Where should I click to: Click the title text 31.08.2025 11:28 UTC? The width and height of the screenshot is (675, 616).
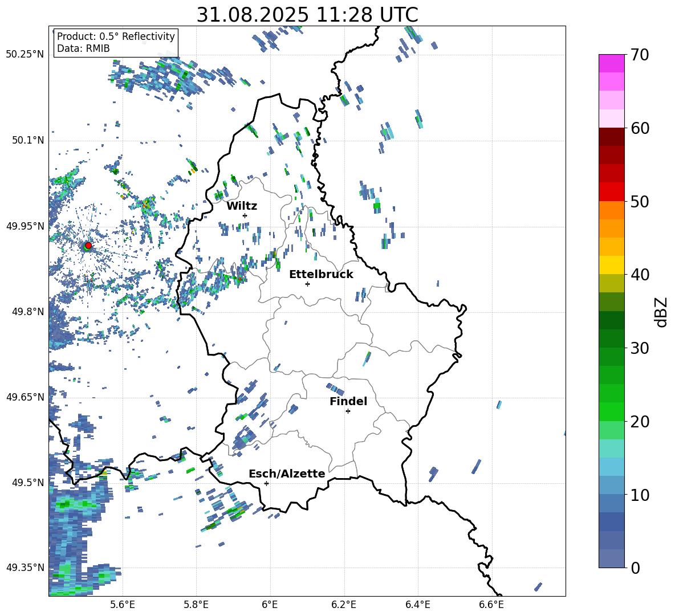pyautogui.click(x=307, y=15)
